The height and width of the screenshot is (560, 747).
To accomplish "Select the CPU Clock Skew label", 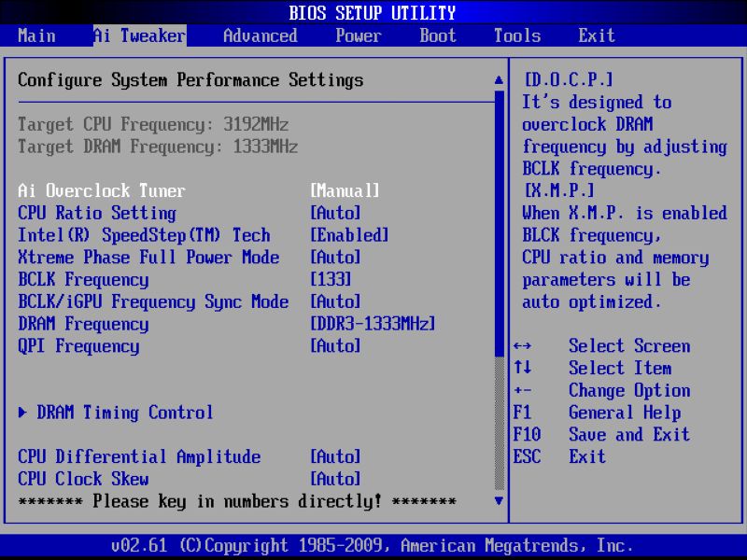I will tap(83, 479).
